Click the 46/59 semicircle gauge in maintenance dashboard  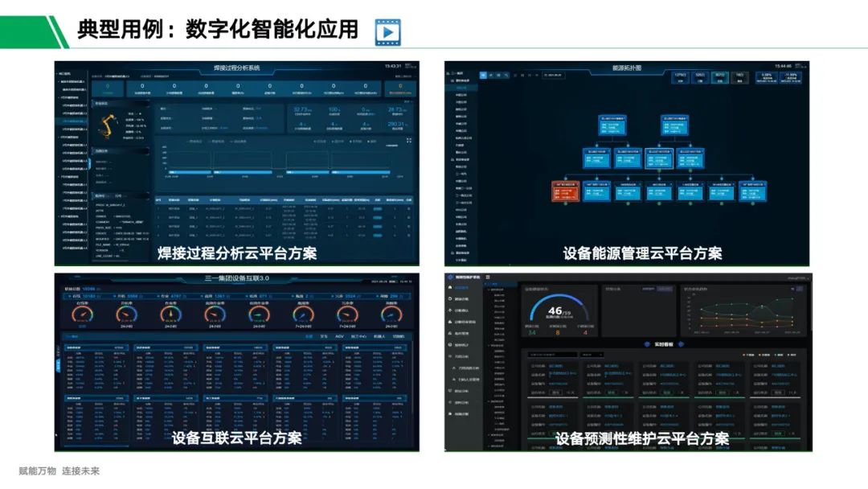click(x=555, y=310)
